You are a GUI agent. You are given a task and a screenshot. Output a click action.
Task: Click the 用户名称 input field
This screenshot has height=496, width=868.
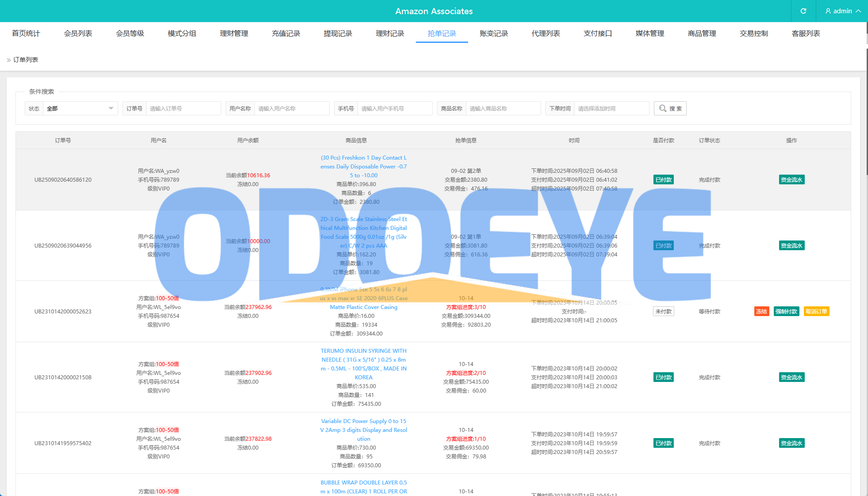tap(291, 108)
